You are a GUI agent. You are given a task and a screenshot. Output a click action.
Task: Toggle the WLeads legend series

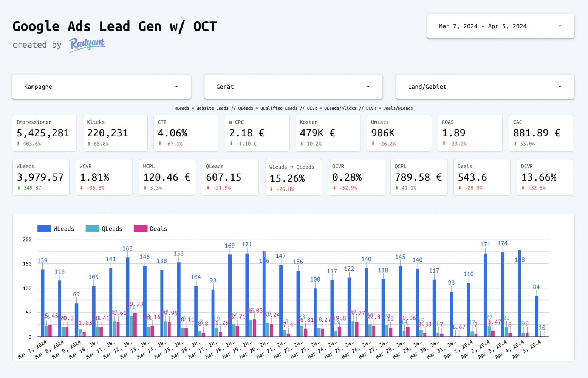point(56,229)
